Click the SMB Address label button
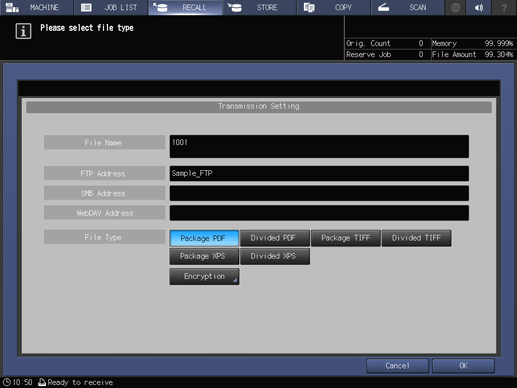This screenshot has width=517, height=388. pos(104,193)
